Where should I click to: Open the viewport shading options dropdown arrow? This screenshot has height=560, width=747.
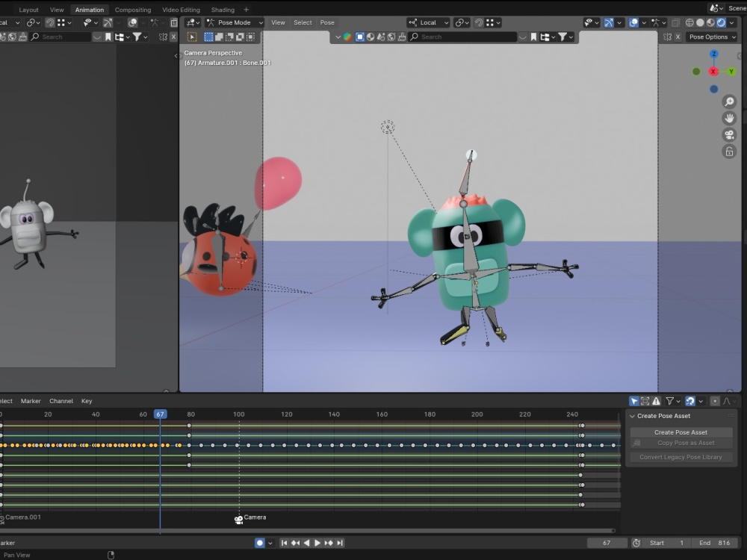(x=732, y=22)
